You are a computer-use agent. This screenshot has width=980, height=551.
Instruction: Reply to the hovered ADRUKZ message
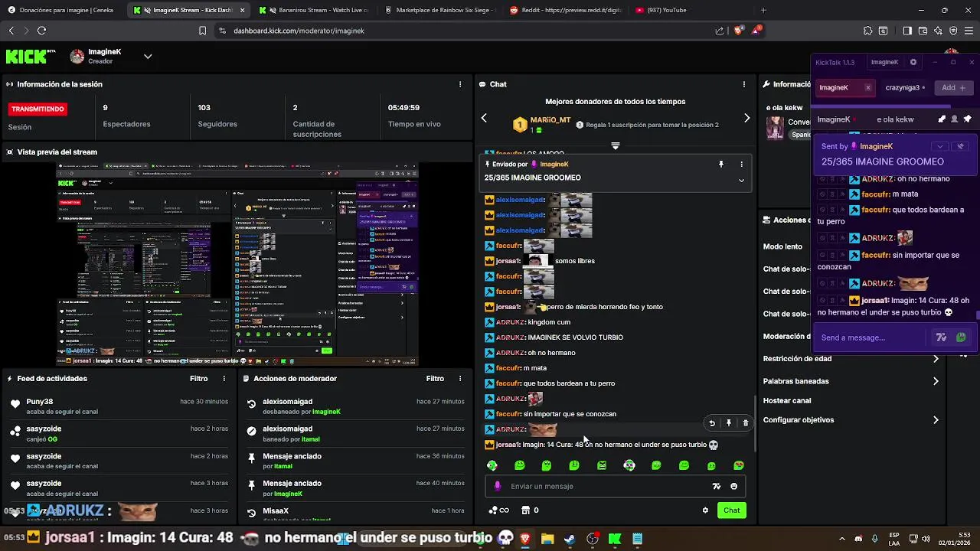[712, 423]
